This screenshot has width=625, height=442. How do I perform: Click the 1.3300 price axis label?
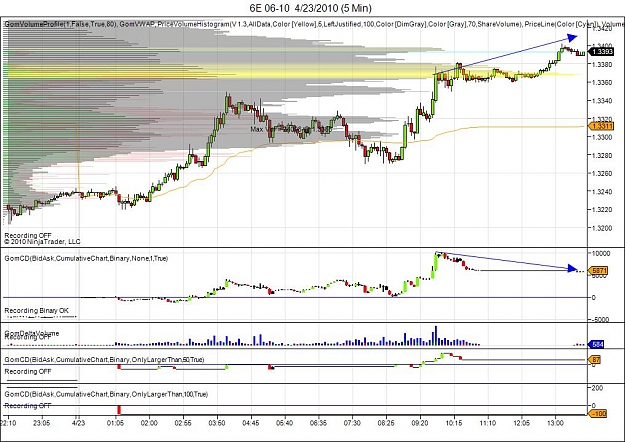[601, 137]
